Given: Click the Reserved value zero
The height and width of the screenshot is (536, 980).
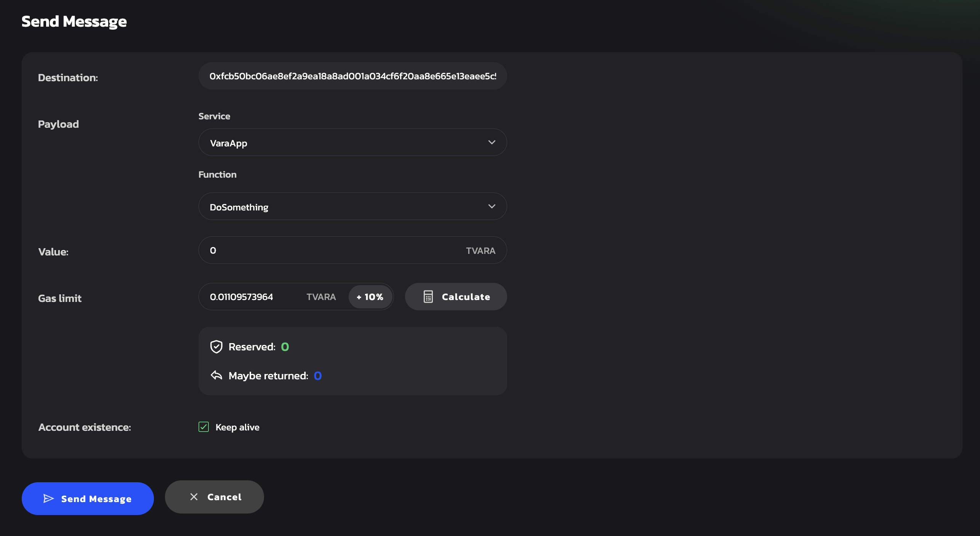Looking at the screenshot, I should pos(285,347).
